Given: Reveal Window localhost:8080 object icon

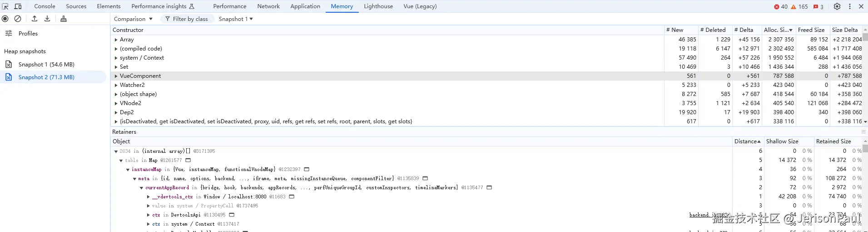Looking at the screenshot, I should click(292, 197).
